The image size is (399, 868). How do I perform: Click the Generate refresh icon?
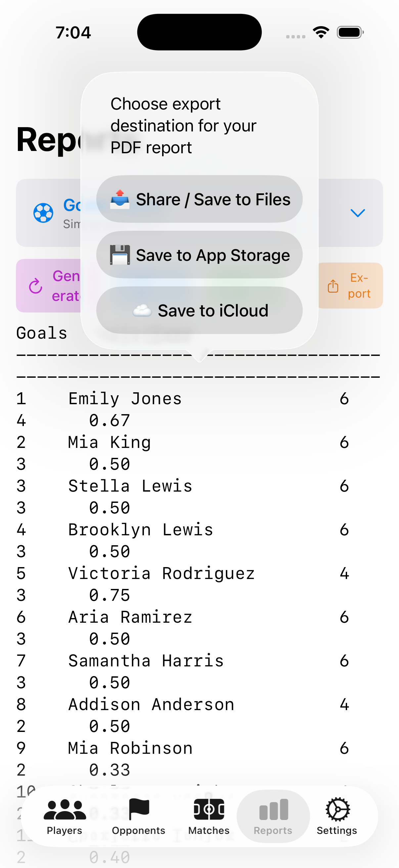35,286
